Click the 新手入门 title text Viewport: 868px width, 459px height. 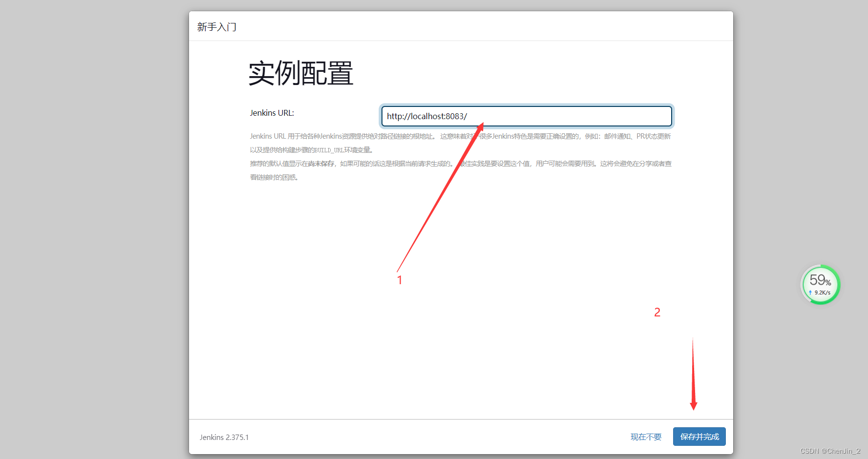[x=217, y=27]
